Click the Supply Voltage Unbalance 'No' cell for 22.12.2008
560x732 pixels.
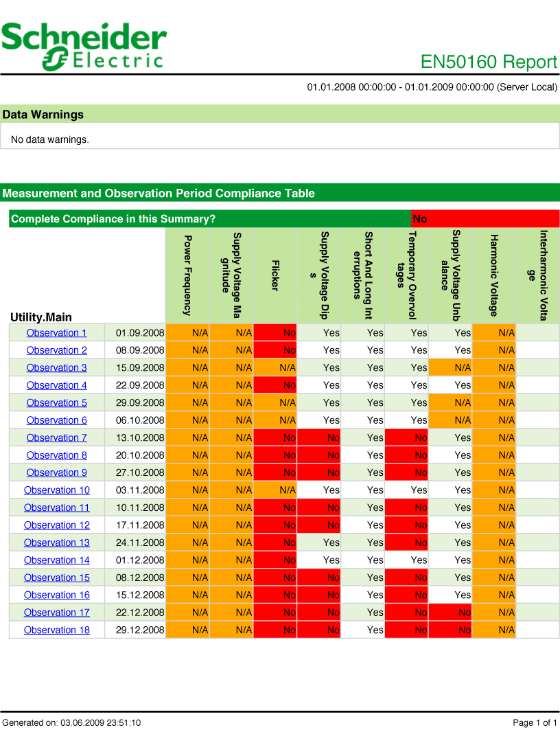450,613
